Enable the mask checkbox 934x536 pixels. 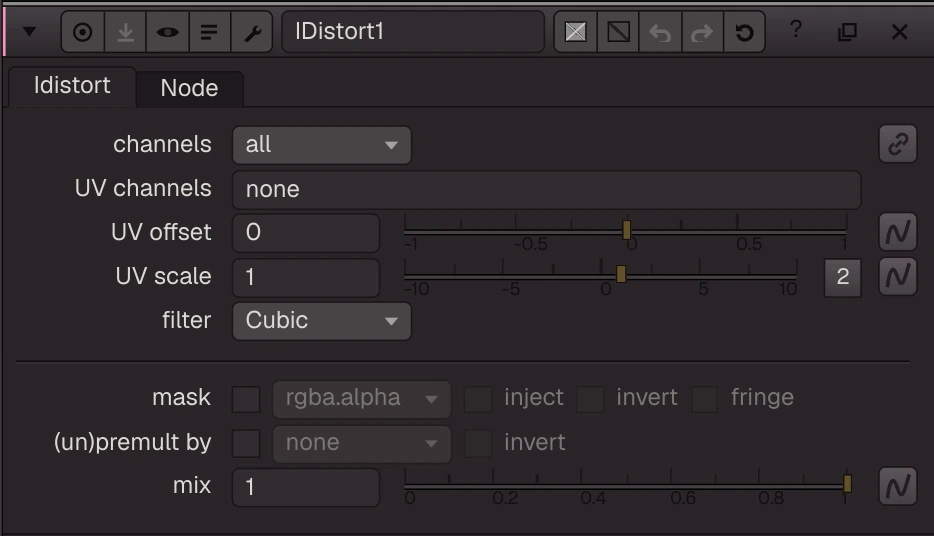click(246, 398)
